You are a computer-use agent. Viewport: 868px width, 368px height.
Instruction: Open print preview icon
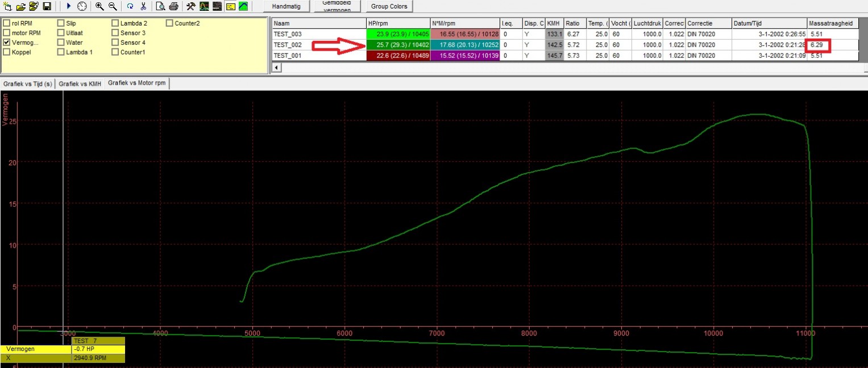161,6
